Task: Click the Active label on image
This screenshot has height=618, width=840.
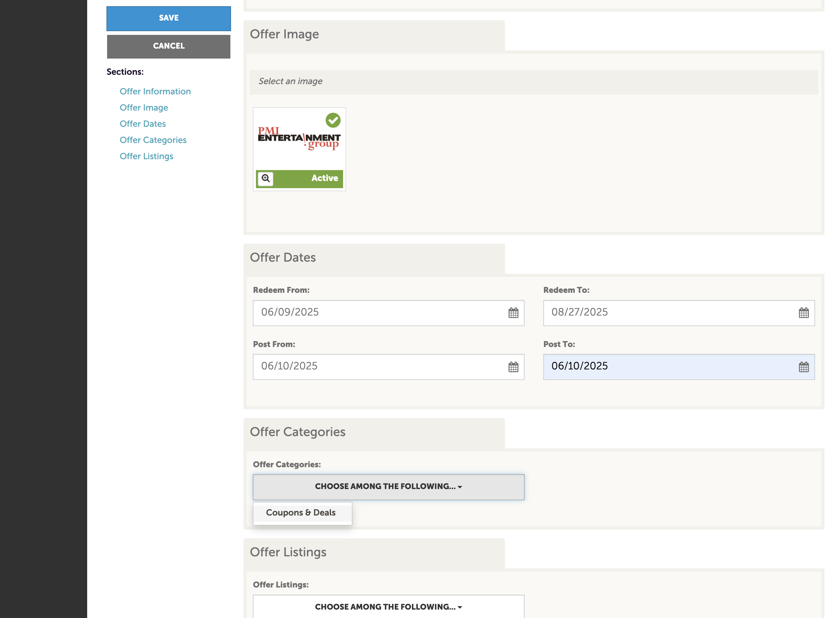Action: click(324, 178)
